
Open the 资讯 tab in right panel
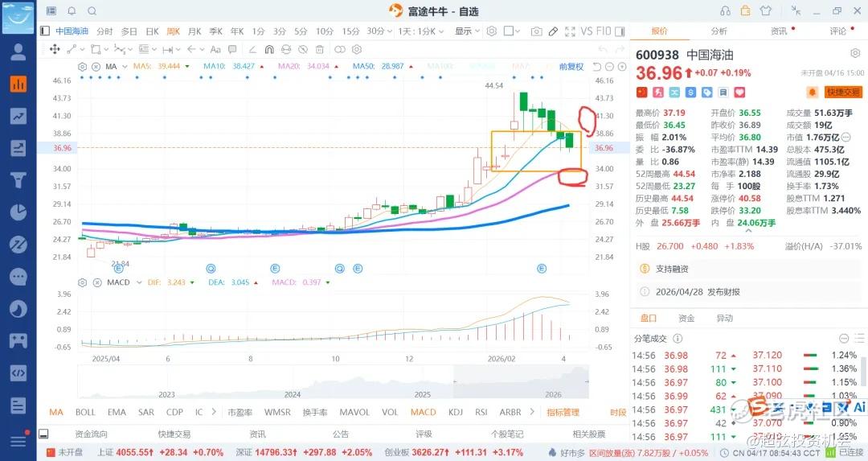pyautogui.click(x=779, y=31)
